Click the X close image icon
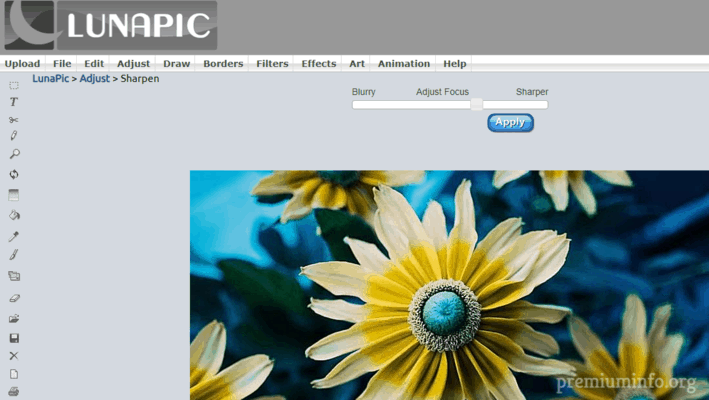This screenshot has height=400, width=709. point(14,356)
